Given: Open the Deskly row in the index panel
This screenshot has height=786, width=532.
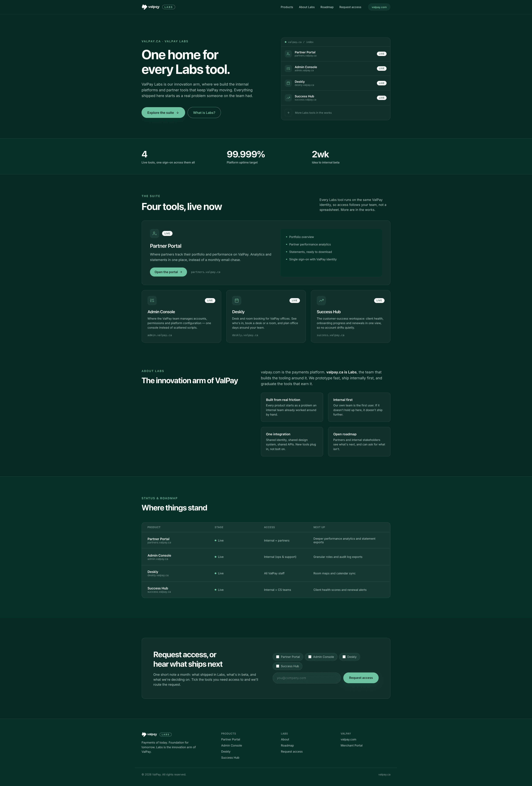Looking at the screenshot, I should [336, 83].
